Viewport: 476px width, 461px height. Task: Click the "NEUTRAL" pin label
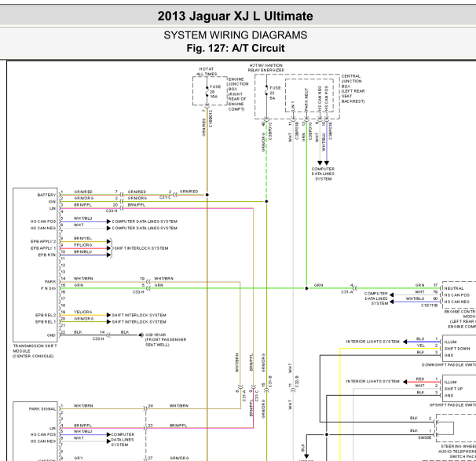(454, 288)
